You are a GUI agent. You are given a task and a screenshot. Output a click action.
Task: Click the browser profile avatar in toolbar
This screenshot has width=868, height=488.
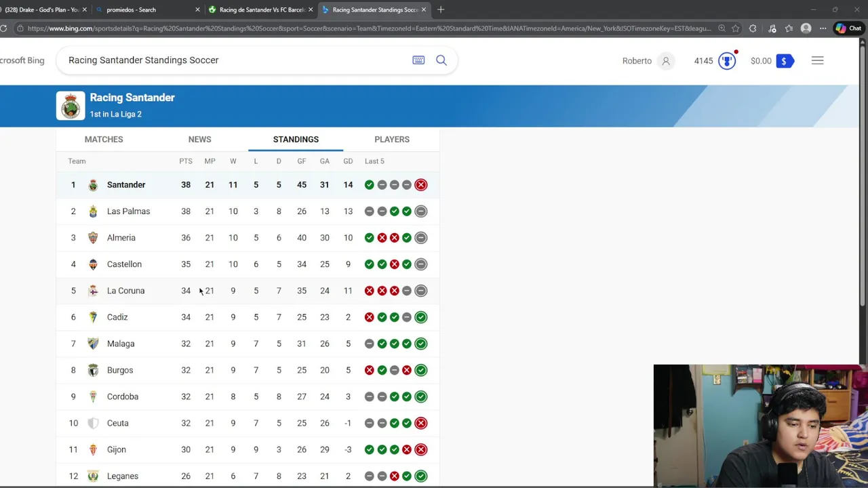coord(806,28)
